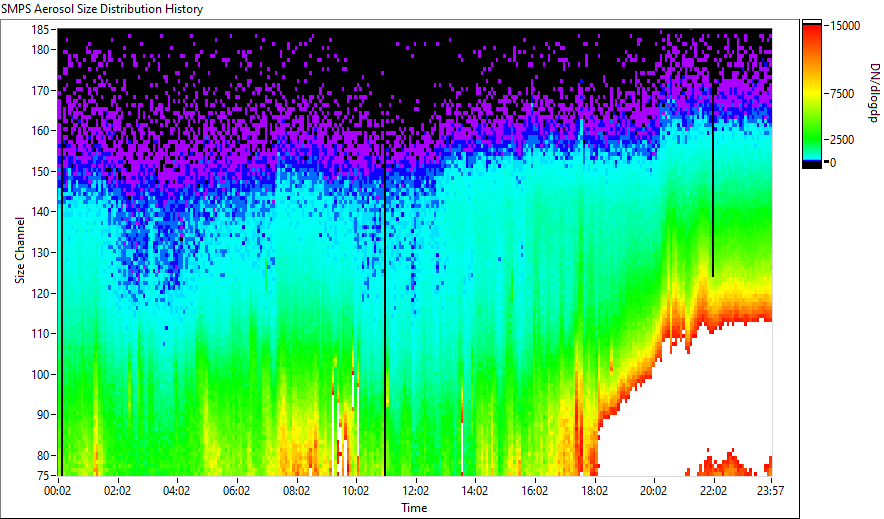Click the 185 size channel tick
The image size is (884, 519).
[x=40, y=29]
